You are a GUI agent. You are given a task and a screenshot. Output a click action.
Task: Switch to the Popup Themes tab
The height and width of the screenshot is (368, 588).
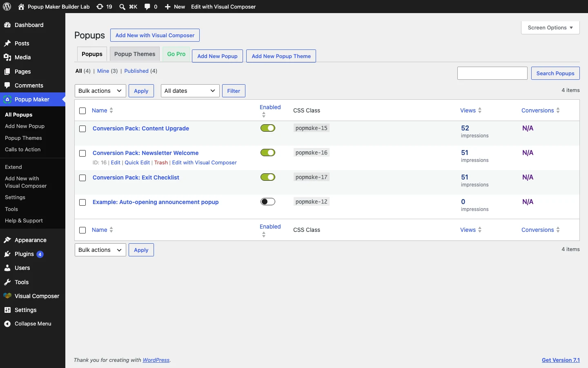(x=135, y=54)
